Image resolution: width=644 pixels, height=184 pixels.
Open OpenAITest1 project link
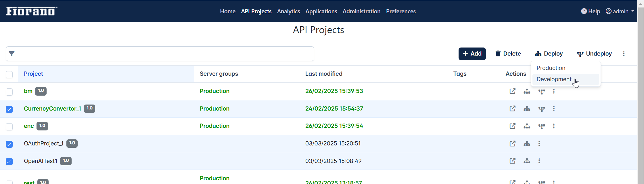pos(41,161)
